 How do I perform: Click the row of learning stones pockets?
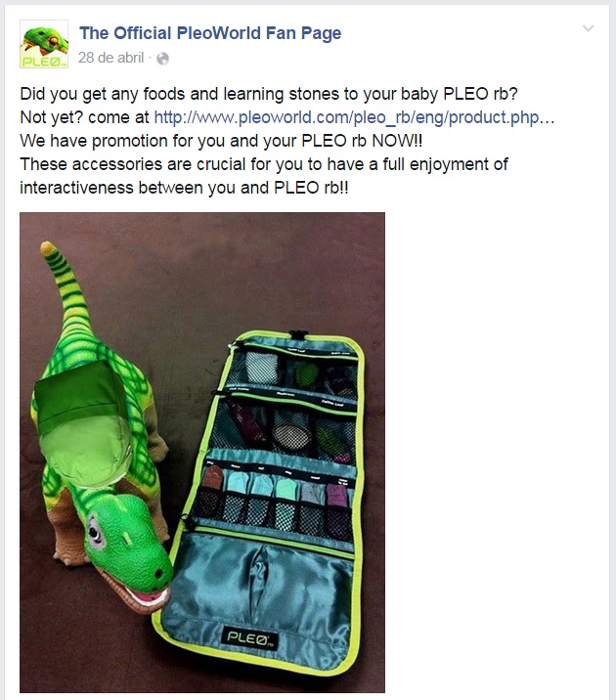pyautogui.click(x=273, y=500)
